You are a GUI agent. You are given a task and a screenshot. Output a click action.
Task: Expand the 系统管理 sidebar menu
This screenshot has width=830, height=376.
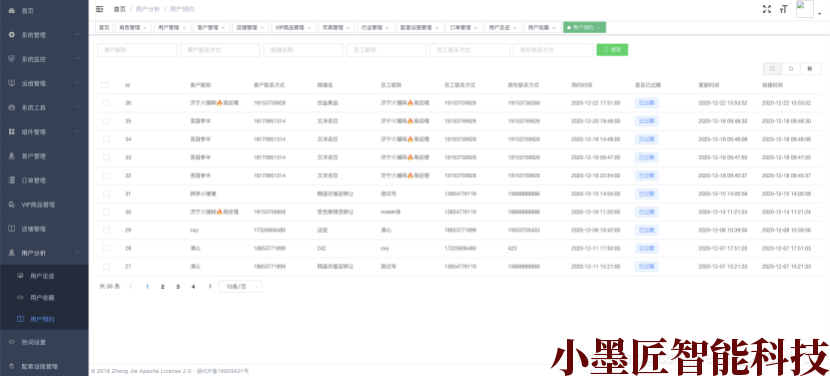click(x=44, y=35)
